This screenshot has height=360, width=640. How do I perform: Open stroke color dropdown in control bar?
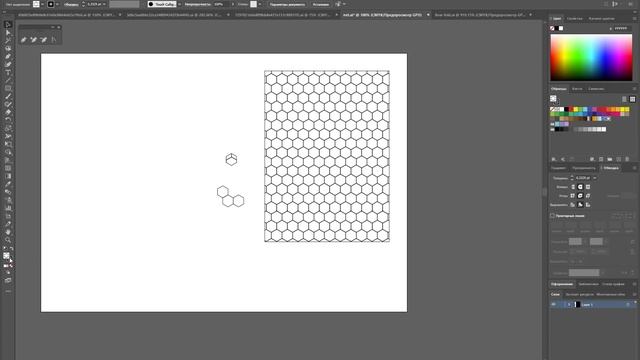(x=57, y=4)
